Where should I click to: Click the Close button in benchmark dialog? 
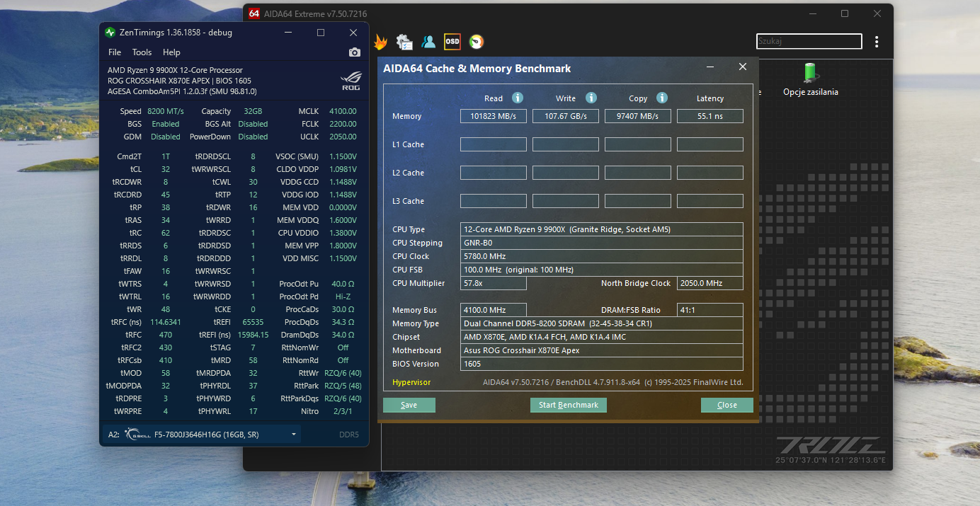[727, 405]
